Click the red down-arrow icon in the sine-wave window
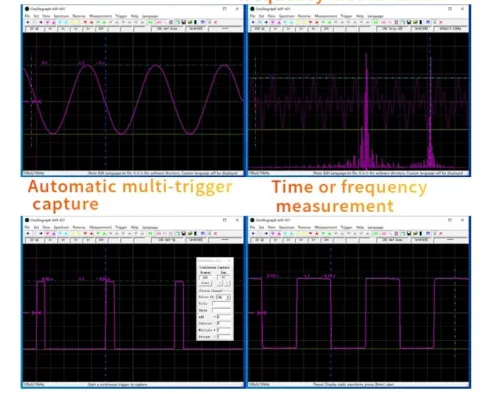The width and height of the screenshot is (500, 394). (x=85, y=22)
